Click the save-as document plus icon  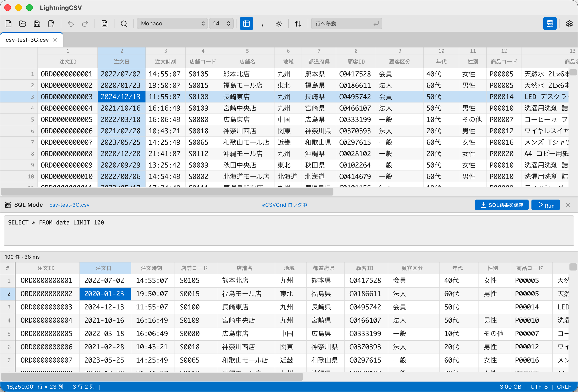point(51,24)
